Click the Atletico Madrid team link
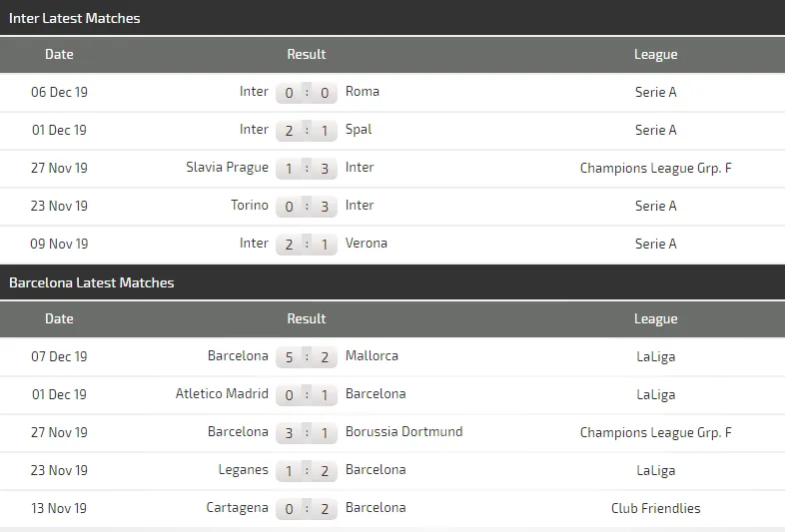Screen dimensions: 785x532 [222, 394]
